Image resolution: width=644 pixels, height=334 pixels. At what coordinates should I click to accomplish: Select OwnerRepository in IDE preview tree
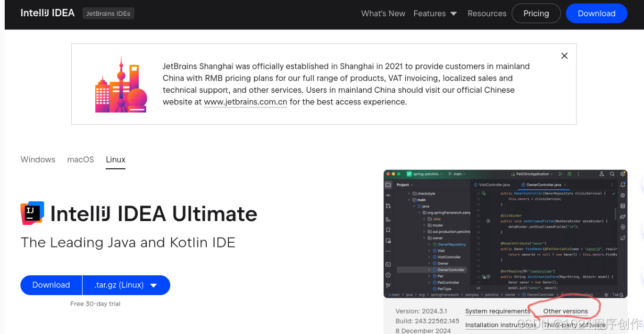coord(449,244)
